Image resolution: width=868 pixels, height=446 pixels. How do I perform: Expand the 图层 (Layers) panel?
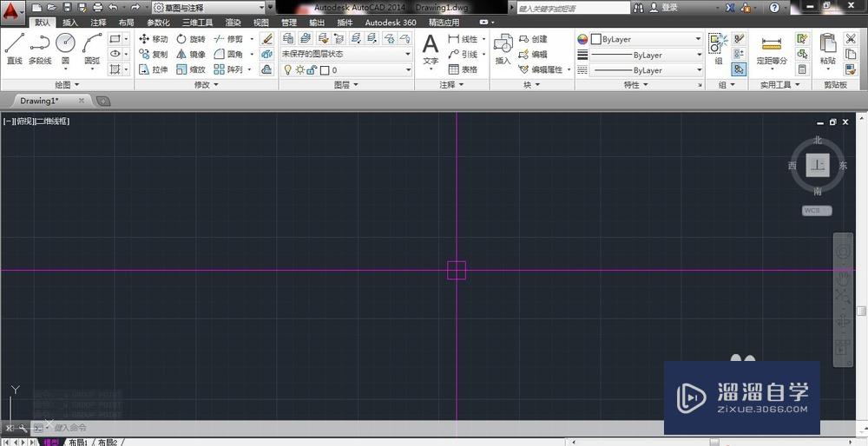coord(346,85)
